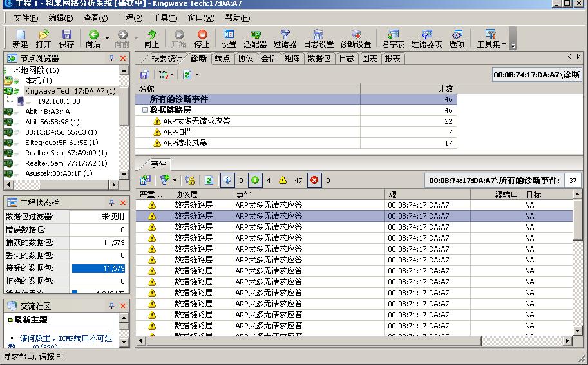Toggle the red error events filter
The width and height of the screenshot is (588, 365).
(x=314, y=181)
